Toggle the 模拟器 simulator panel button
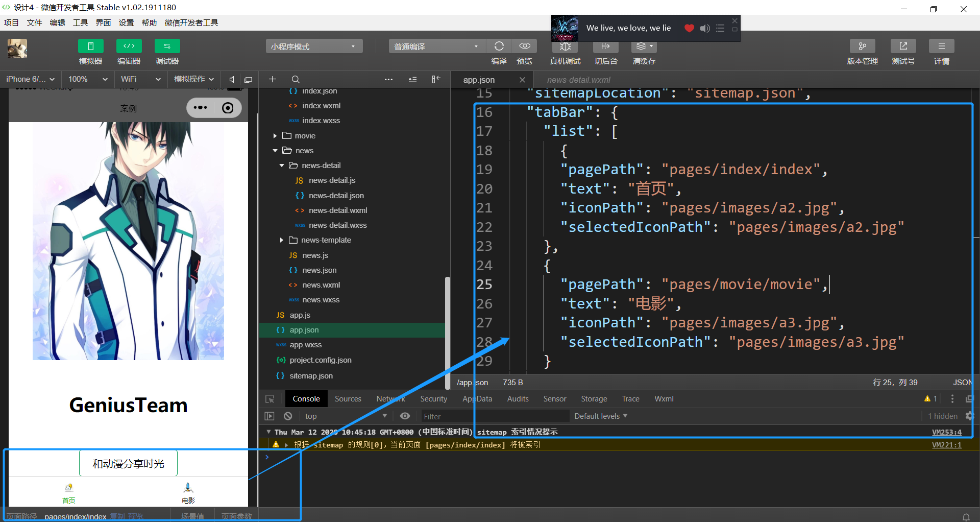Image resolution: width=980 pixels, height=522 pixels. (x=90, y=46)
